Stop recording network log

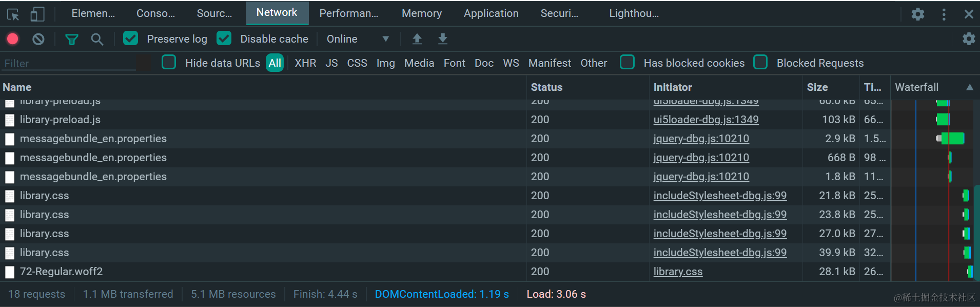13,39
